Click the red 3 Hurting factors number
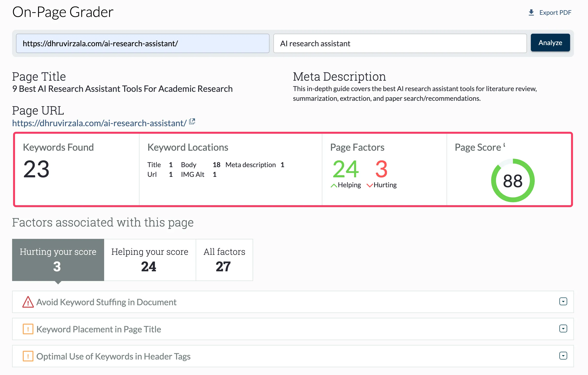Image resolution: width=588 pixels, height=375 pixels. click(x=381, y=169)
